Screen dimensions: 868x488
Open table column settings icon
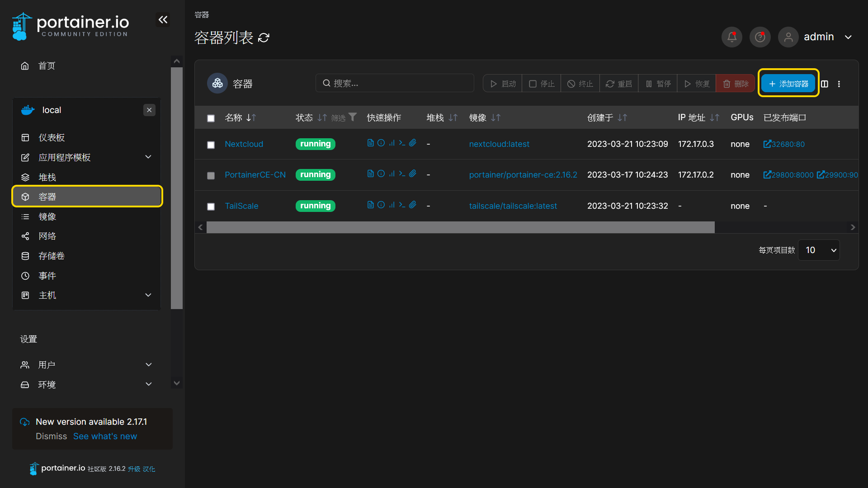click(825, 84)
